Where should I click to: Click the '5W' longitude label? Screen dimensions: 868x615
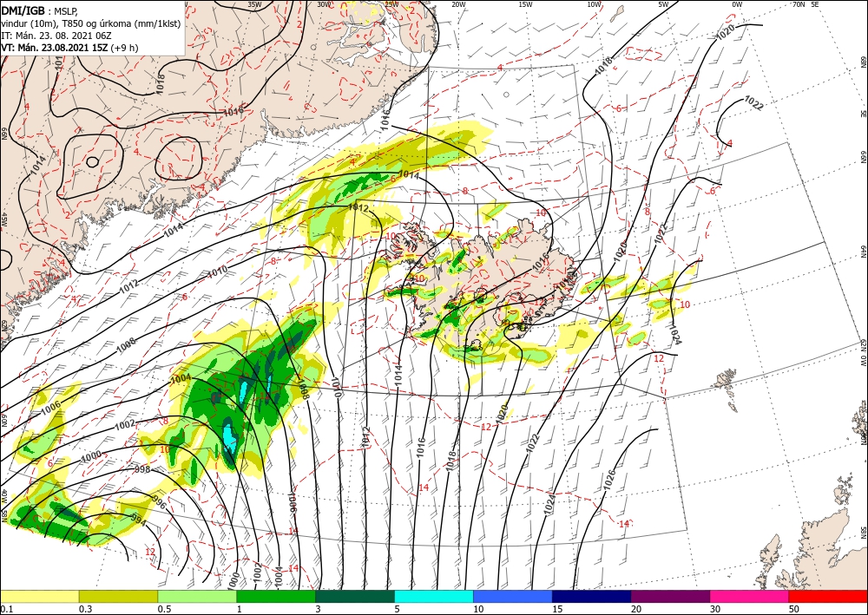click(664, 4)
